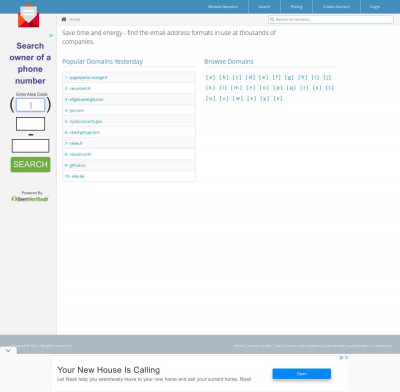Browse domains starting with [k]
This screenshot has height=392, width=400.
[x=210, y=88]
